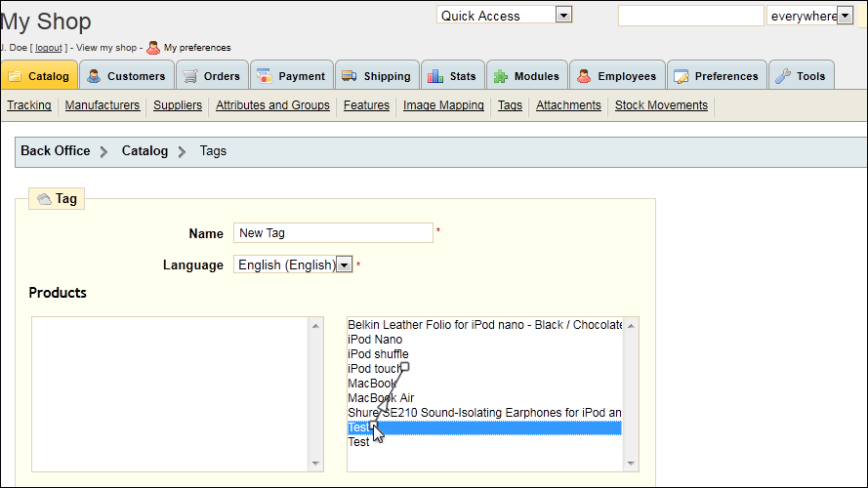The image size is (868, 488).
Task: Click the logout link
Action: coord(49,48)
